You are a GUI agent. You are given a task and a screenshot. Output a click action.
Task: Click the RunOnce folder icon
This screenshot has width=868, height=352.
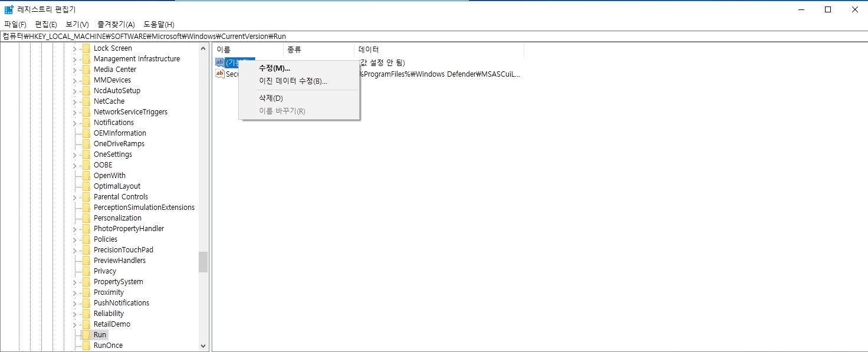[86, 346]
